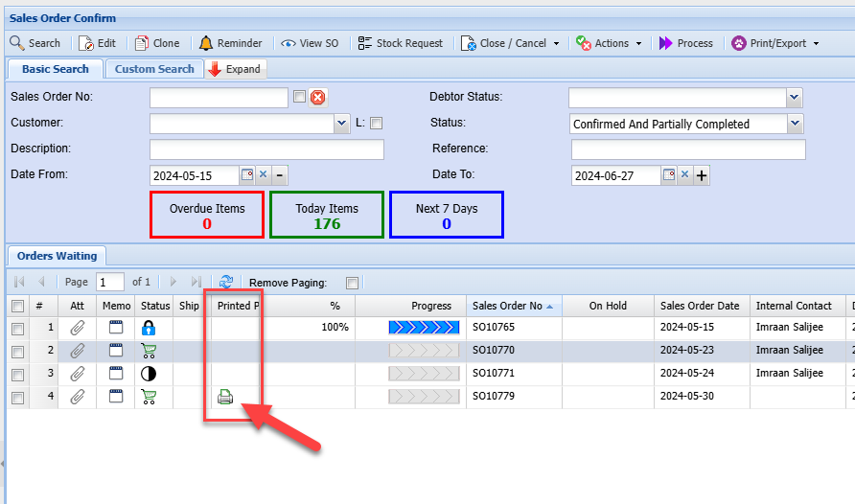Viewport: 855px width, 504px height.
Task: Open the Print/Export dropdown menu
Action: 775,43
